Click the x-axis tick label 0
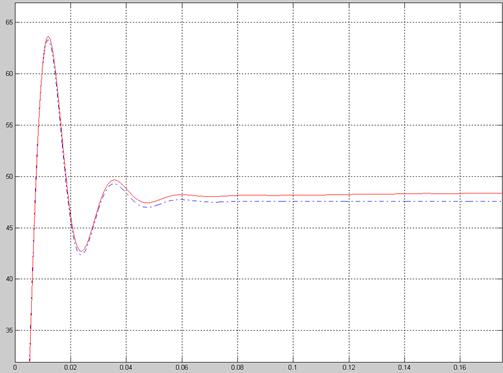Viewport: 503px width, 373px height. (x=15, y=368)
